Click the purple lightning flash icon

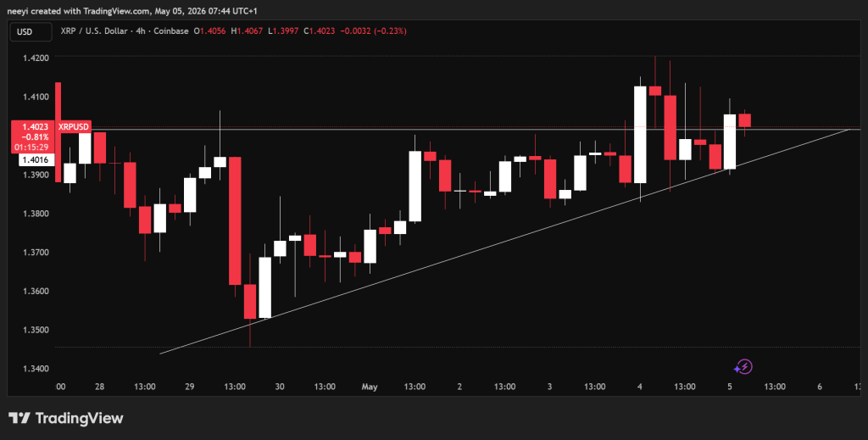tap(743, 367)
